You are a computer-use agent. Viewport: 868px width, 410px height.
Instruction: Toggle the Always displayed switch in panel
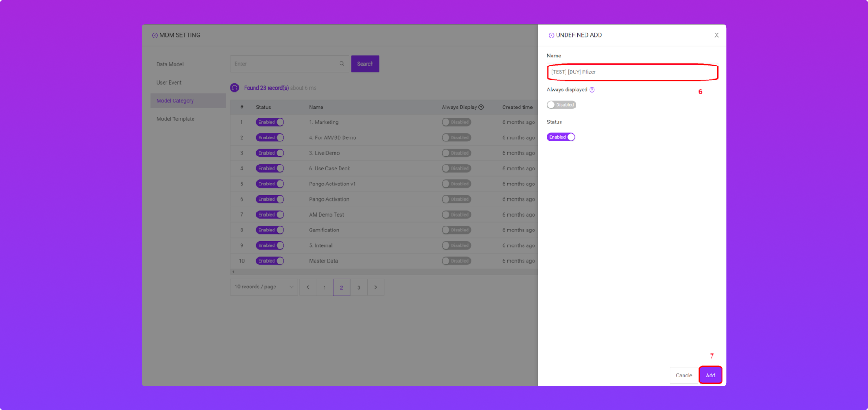(x=561, y=105)
